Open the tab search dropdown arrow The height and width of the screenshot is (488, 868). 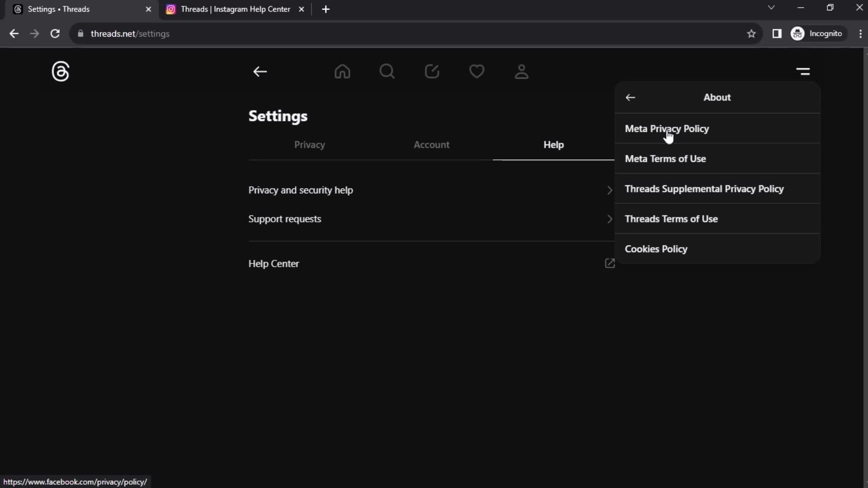[771, 8]
